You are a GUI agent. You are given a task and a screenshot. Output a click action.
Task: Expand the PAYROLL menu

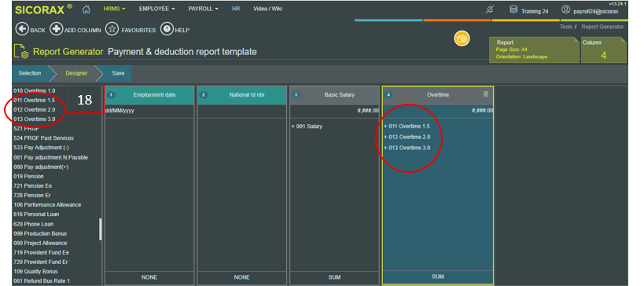[x=204, y=9]
